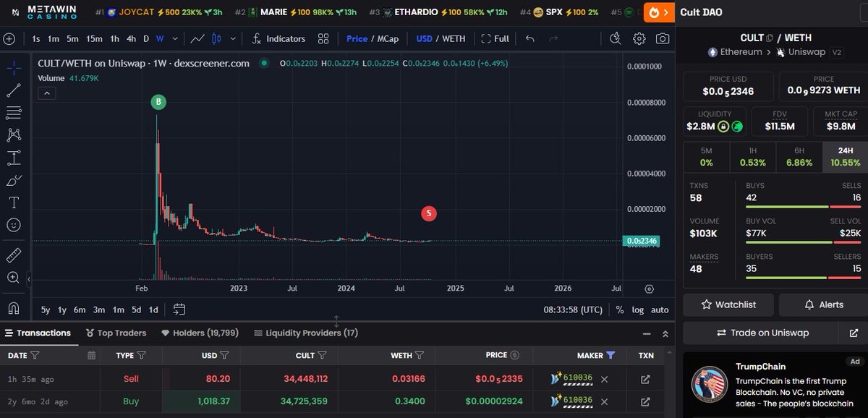This screenshot has width=868, height=418.
Task: Select the ruler measure tool
Action: (x=13, y=255)
